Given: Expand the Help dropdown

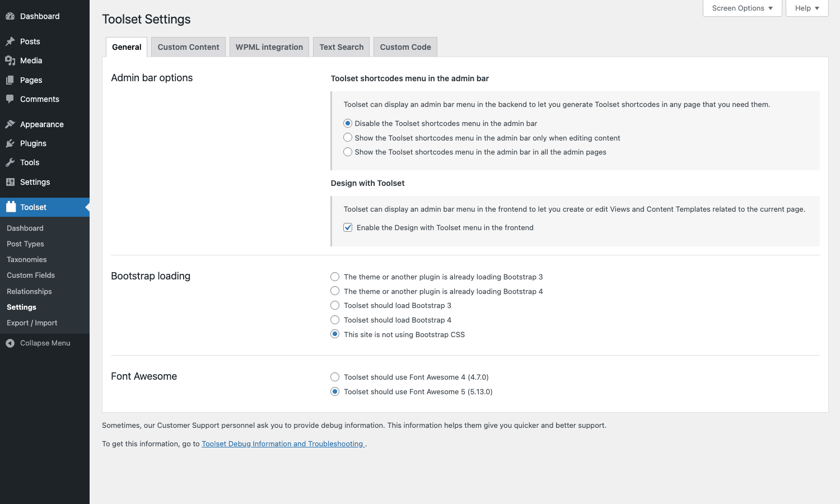Looking at the screenshot, I should point(807,8).
